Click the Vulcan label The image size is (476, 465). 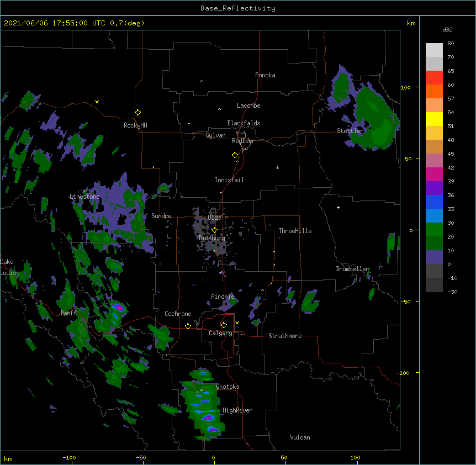tap(300, 437)
